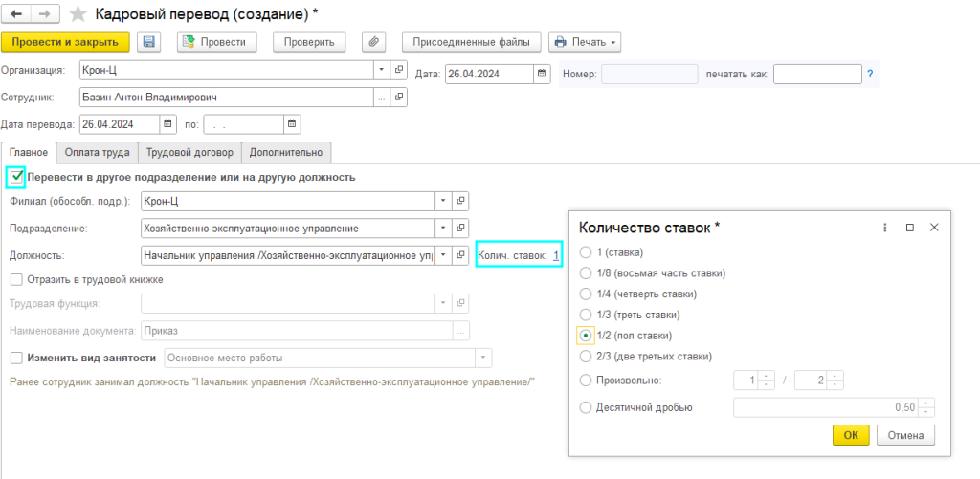Click the save diskette icon
Screen dimensions: 980x479
pyautogui.click(x=148, y=42)
